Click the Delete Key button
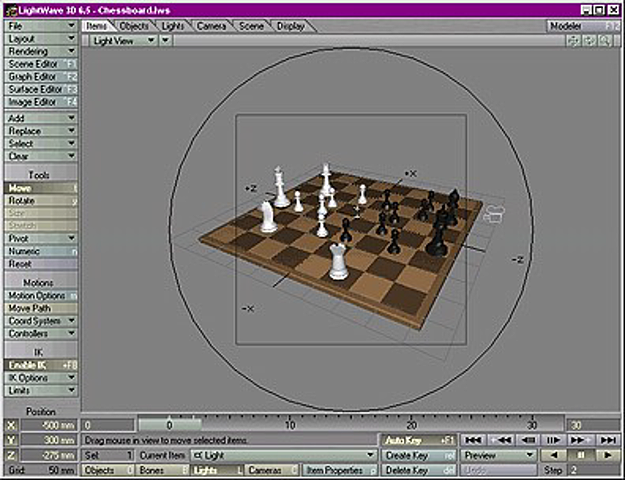 (x=419, y=470)
